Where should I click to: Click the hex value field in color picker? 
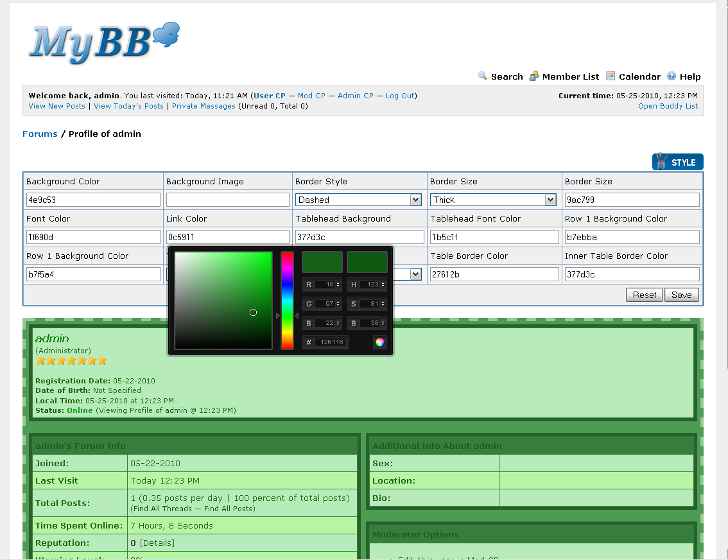click(331, 342)
